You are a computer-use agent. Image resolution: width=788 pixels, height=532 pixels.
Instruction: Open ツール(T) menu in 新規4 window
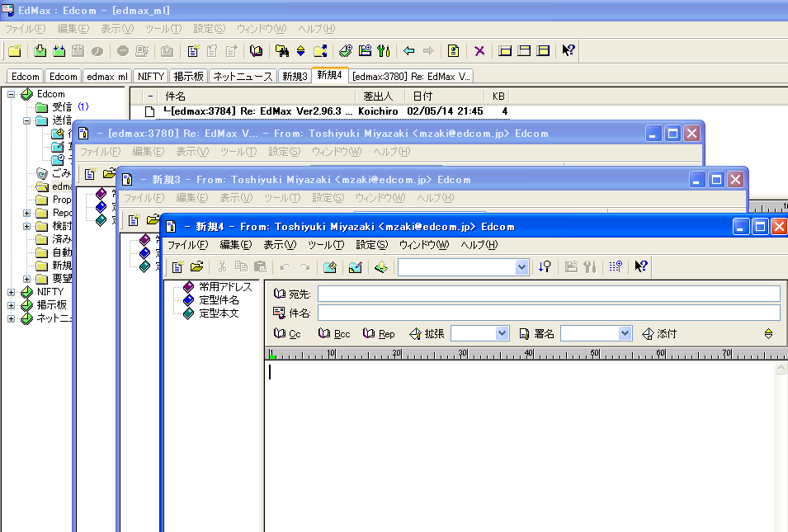[x=326, y=245]
